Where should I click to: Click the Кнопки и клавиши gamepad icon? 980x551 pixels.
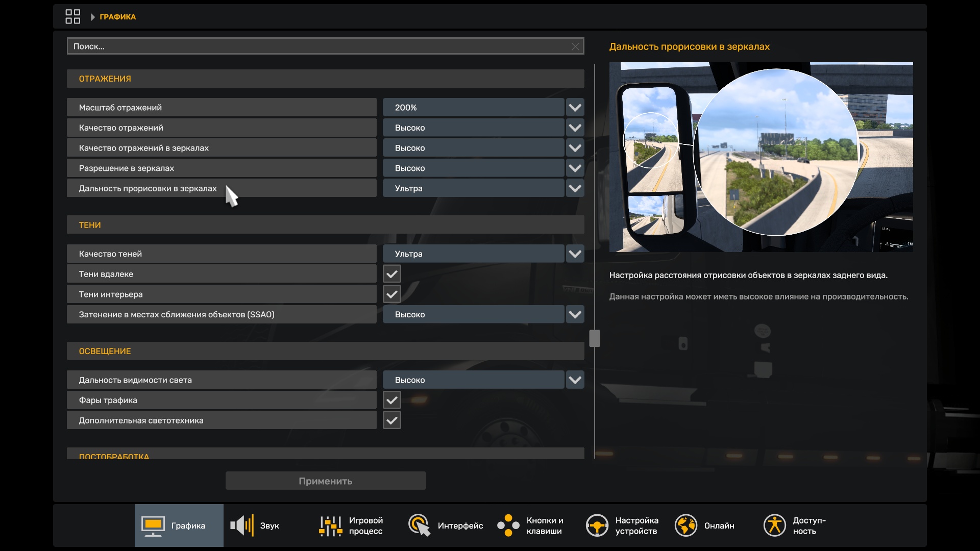pyautogui.click(x=508, y=525)
